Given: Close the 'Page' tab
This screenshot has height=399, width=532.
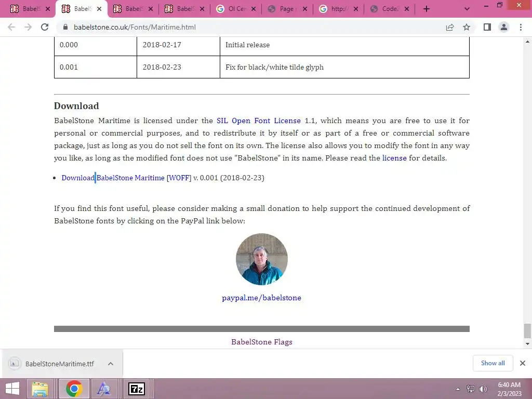Looking at the screenshot, I should [304, 9].
